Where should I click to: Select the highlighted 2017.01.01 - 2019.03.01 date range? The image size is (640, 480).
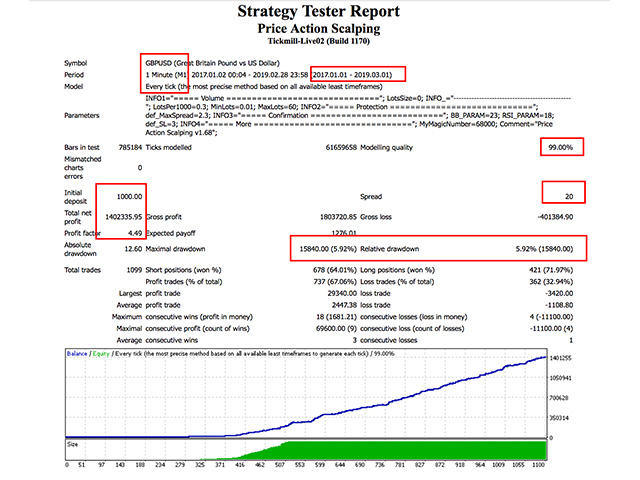pyautogui.click(x=352, y=75)
